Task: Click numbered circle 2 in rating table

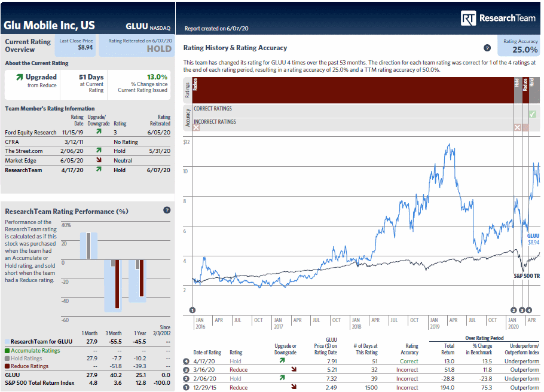Action: 187,379
